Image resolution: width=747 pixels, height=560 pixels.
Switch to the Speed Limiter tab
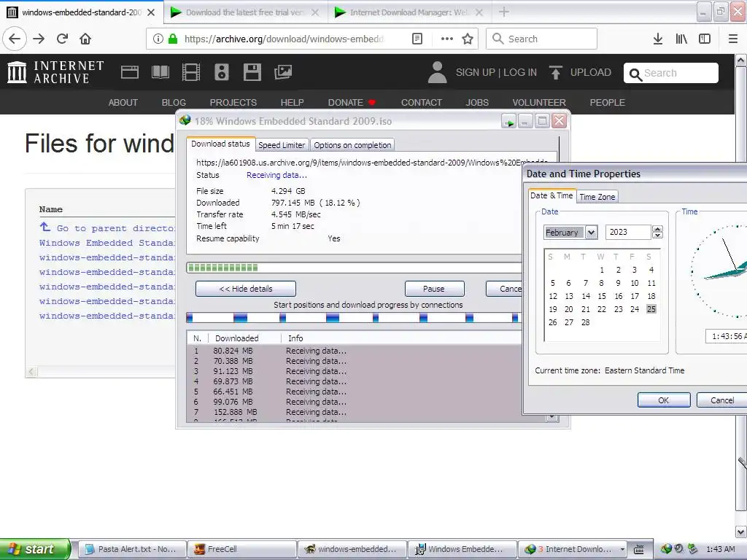click(282, 145)
